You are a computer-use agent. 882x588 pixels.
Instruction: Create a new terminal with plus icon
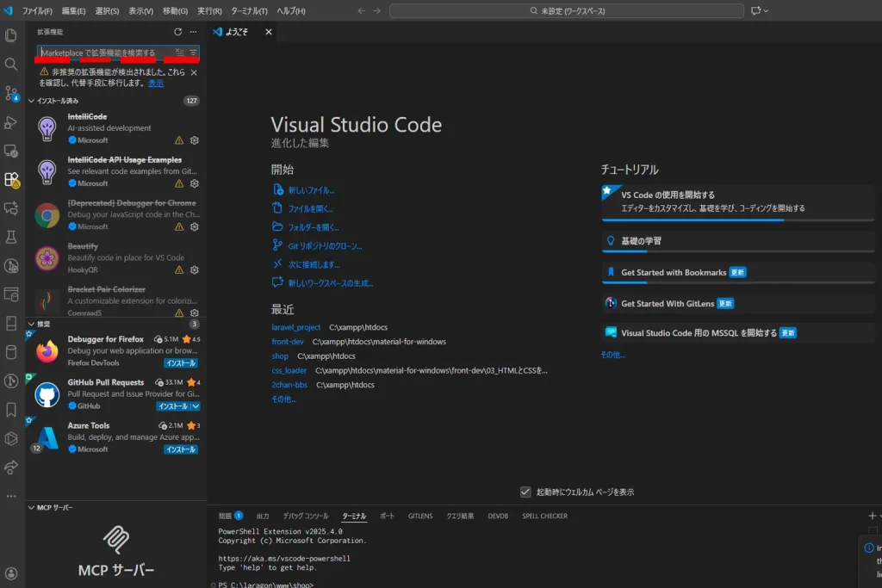(873, 514)
